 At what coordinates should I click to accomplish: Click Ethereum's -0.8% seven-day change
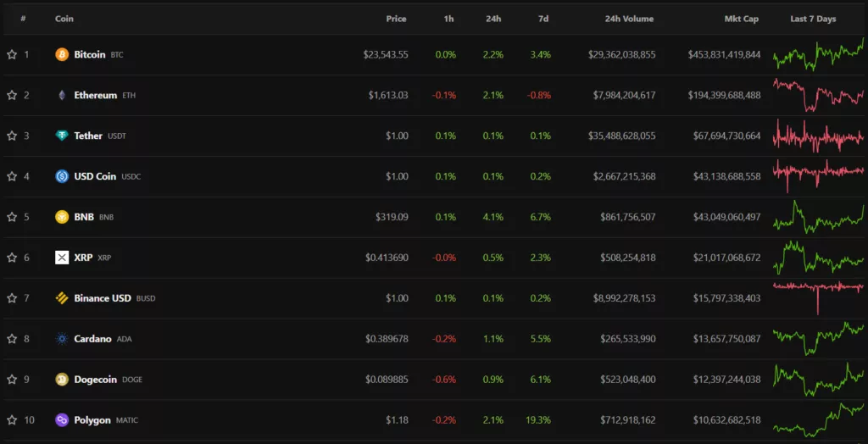click(539, 95)
